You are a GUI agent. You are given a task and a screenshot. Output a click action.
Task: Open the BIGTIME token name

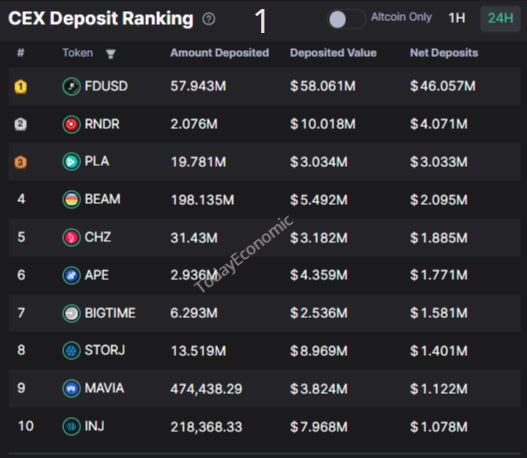(110, 313)
